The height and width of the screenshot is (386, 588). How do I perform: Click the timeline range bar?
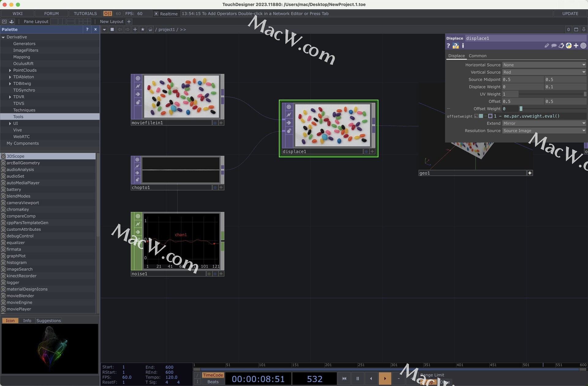click(390, 369)
